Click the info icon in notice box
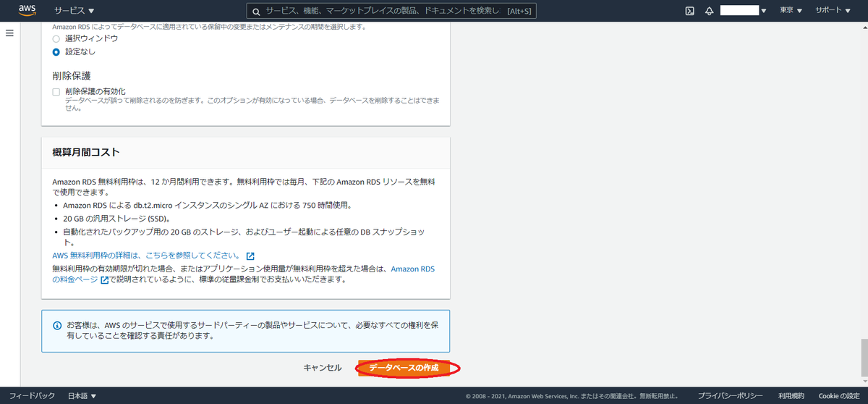This screenshot has width=868, height=404. 57,326
